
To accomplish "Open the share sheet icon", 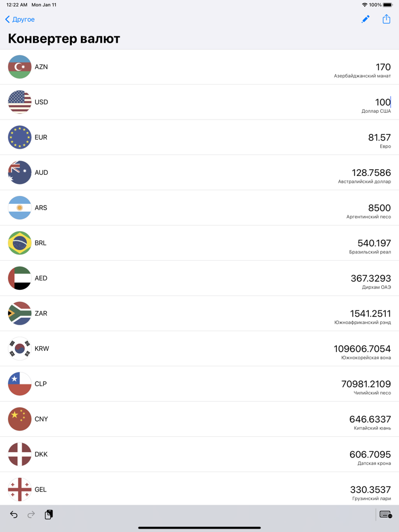I will click(x=386, y=19).
